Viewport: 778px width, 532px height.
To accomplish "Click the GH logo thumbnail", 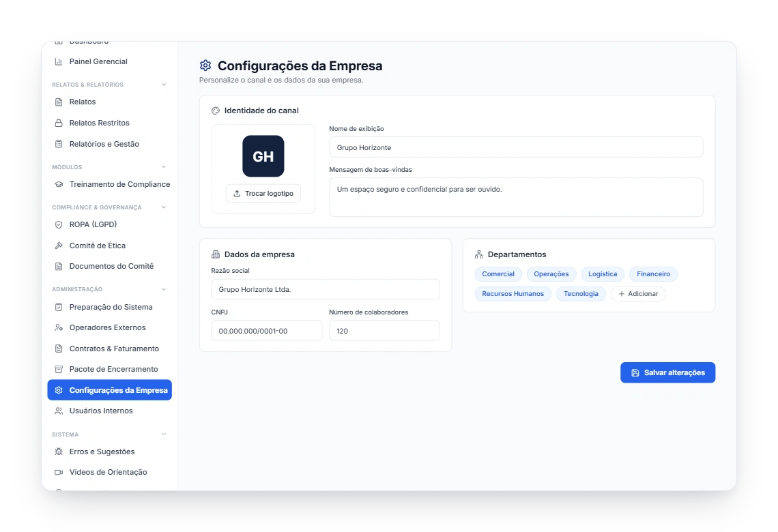I will tap(263, 156).
